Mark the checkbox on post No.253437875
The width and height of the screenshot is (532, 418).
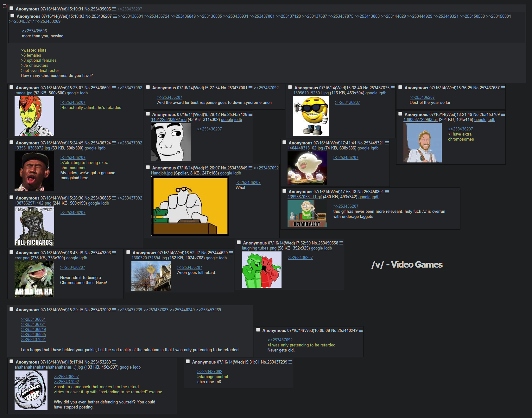[x=290, y=87]
